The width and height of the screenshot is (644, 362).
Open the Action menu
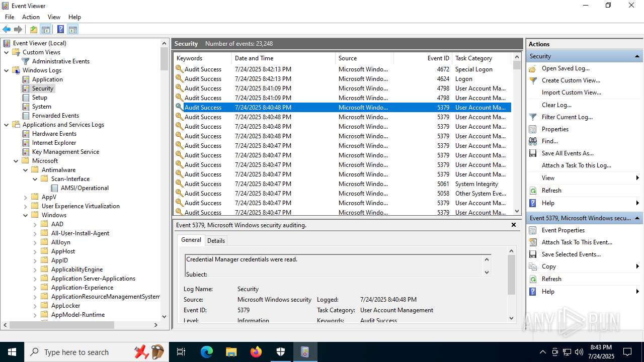pyautogui.click(x=31, y=17)
